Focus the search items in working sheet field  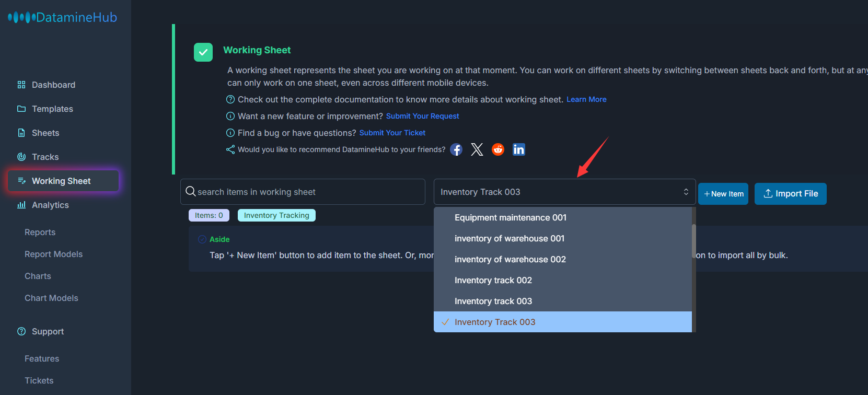click(303, 192)
